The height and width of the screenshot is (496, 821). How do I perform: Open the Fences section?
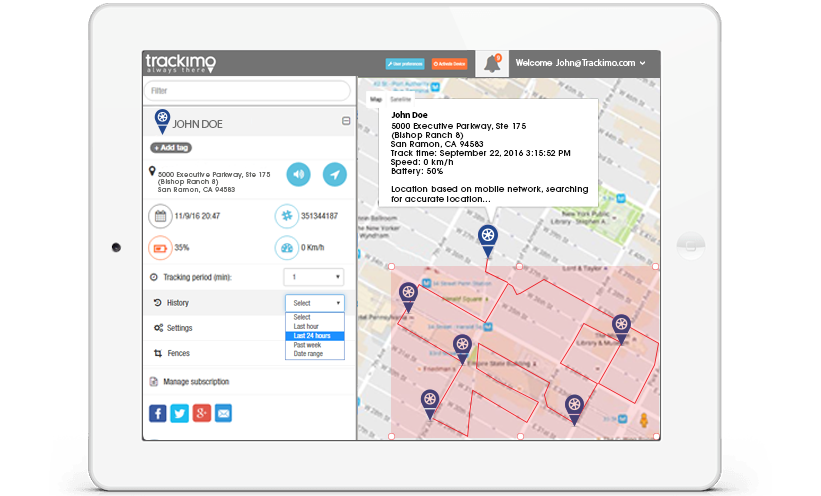coord(179,353)
